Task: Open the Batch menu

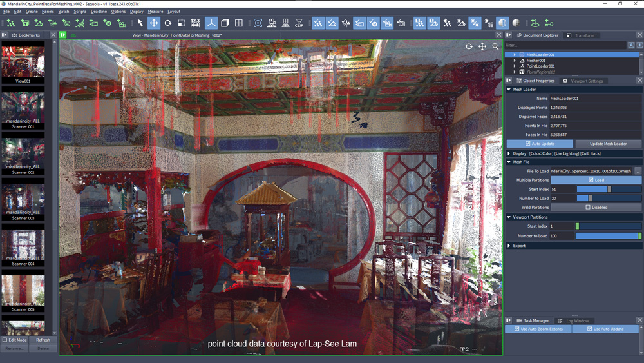Action: [64, 12]
